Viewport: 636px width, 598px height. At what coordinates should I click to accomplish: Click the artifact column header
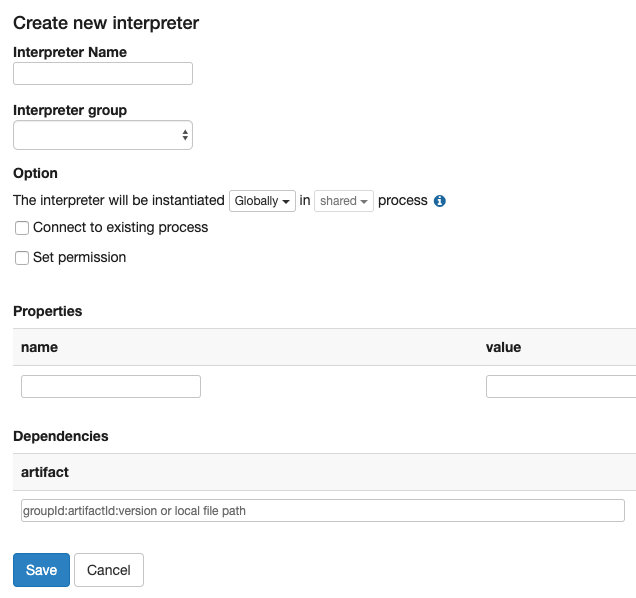[45, 472]
